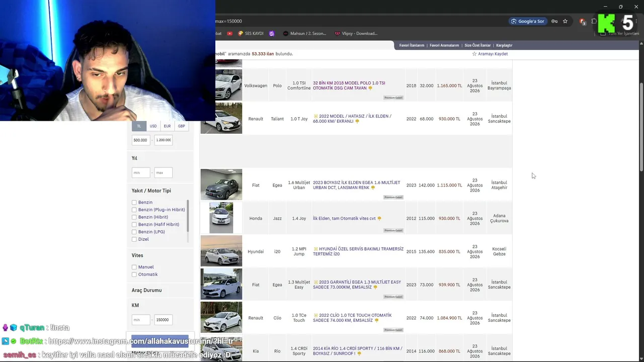Click the Polo price 1.165.000 TL
Viewport: 644px width, 362px height.
449,86
